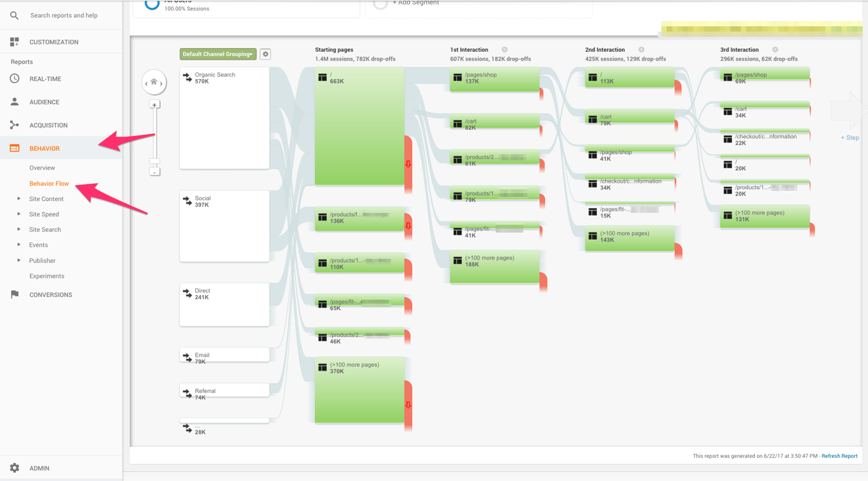The width and height of the screenshot is (868, 481).
Task: Click the + Step link
Action: [849, 137]
